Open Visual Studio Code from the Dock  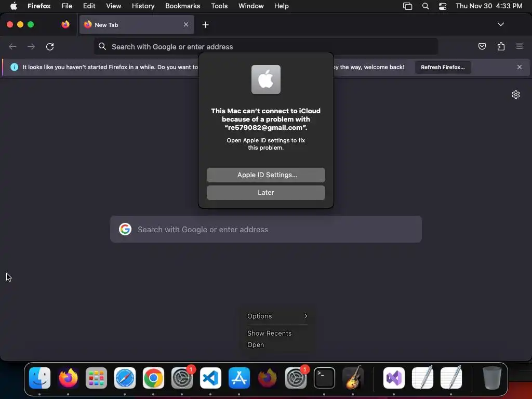[210, 378]
